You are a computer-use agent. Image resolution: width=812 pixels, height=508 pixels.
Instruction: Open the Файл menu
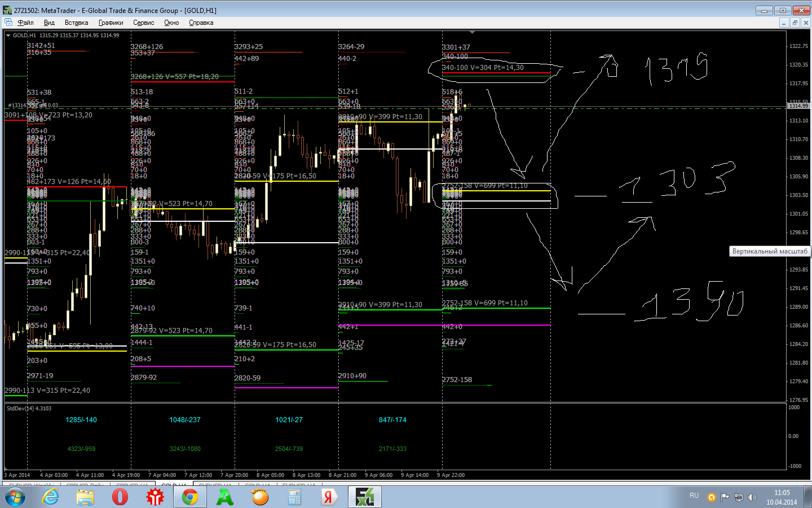tap(25, 23)
